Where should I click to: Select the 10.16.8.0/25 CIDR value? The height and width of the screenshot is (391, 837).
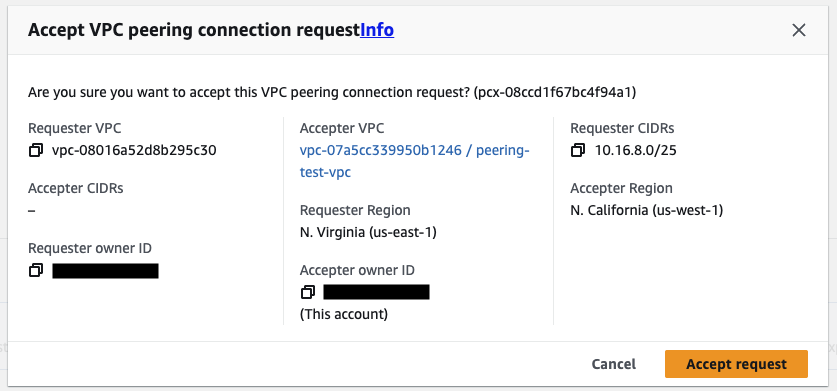coord(636,151)
